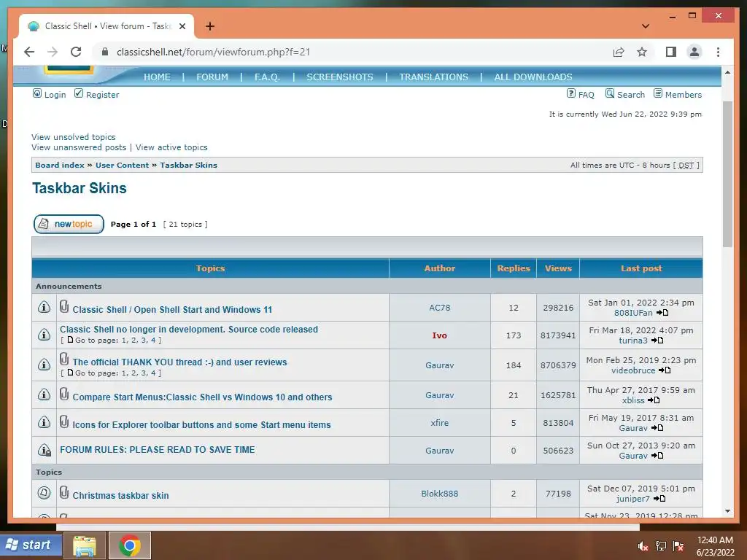The width and height of the screenshot is (747, 560).
Task: Open the SCREENSHOTS navigation item
Action: click(340, 77)
